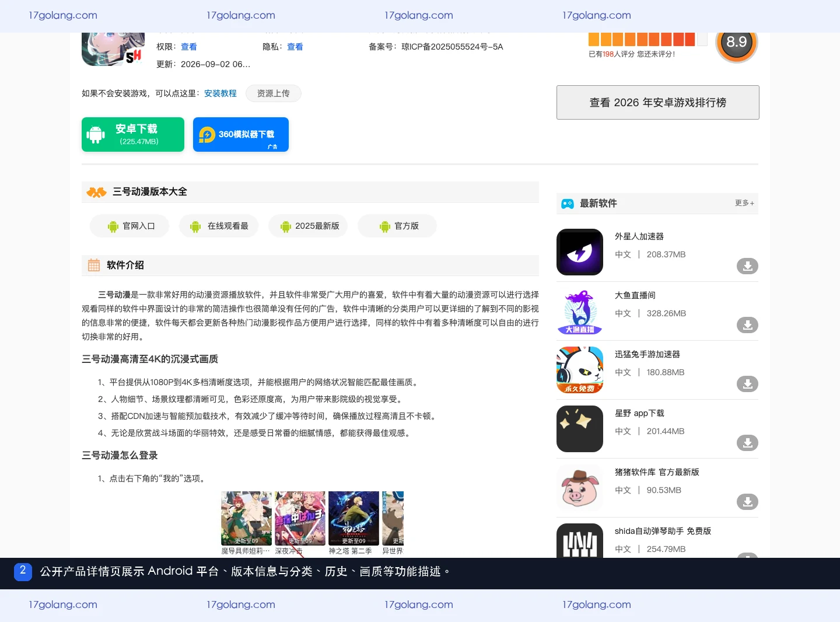Image resolution: width=840 pixels, height=622 pixels.
Task: Click Android robot icon in 2025最新版 tag
Action: coord(286,226)
